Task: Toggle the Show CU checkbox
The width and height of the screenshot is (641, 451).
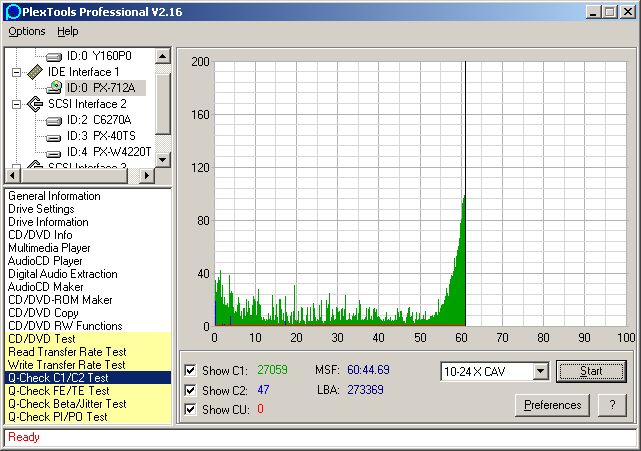Action: tap(190, 409)
